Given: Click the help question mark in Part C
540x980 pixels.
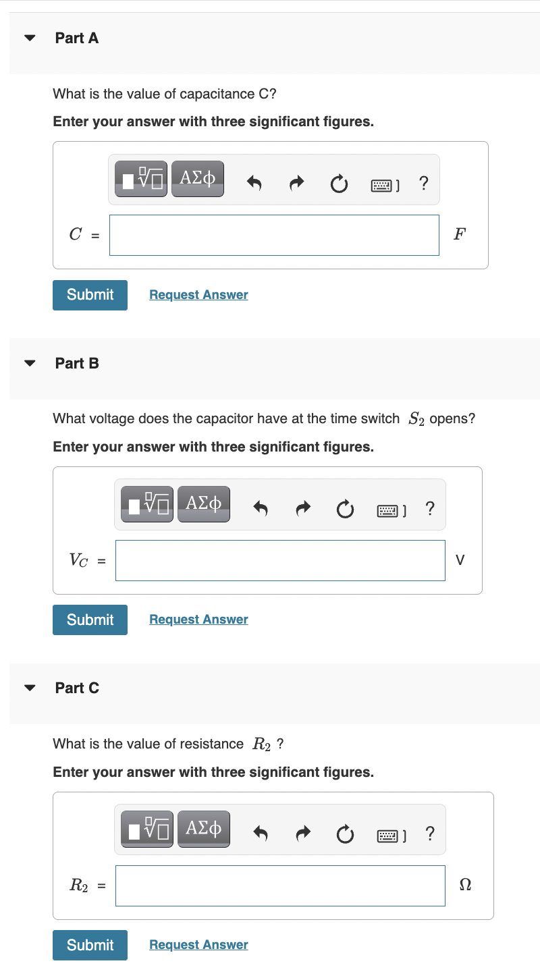Looking at the screenshot, I should pos(430,834).
